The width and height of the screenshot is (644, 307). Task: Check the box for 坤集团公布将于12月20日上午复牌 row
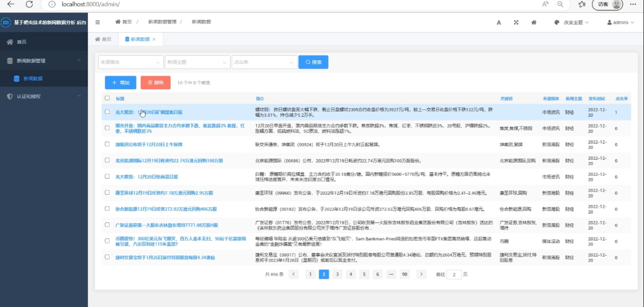pos(108,144)
